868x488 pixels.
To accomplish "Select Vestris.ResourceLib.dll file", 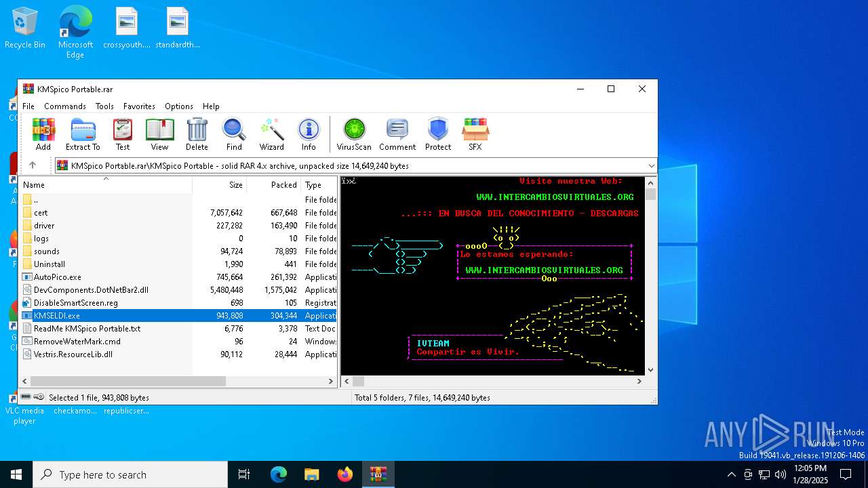I will [178, 354].
